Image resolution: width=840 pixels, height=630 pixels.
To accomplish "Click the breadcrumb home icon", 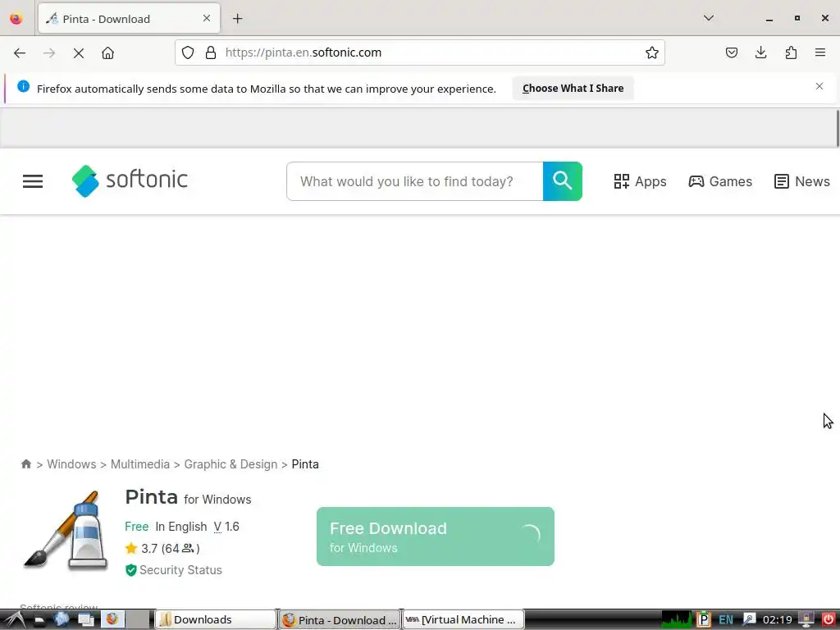I will (x=25, y=464).
